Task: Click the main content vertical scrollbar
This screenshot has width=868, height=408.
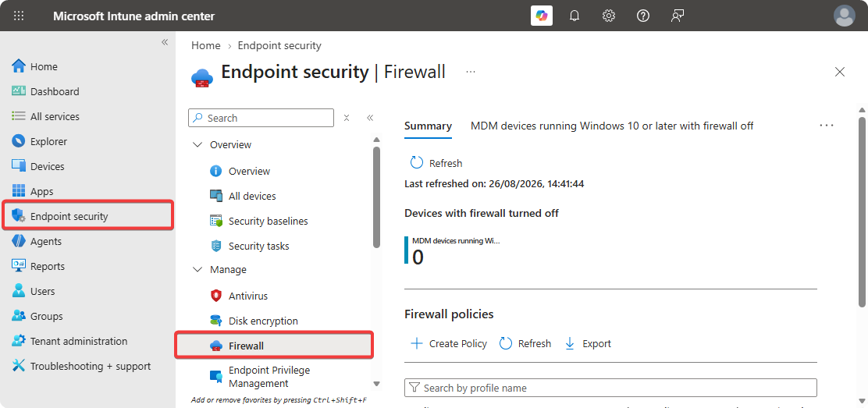Action: (862, 211)
